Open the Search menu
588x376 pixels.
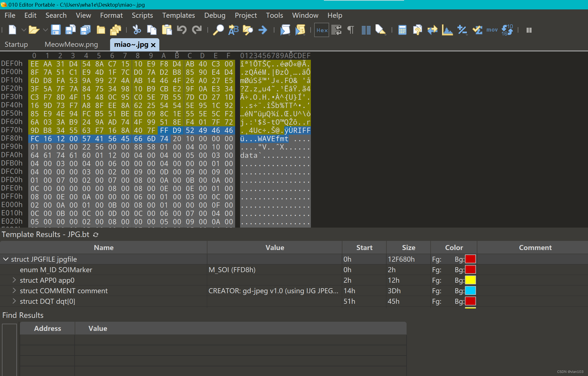[56, 15]
